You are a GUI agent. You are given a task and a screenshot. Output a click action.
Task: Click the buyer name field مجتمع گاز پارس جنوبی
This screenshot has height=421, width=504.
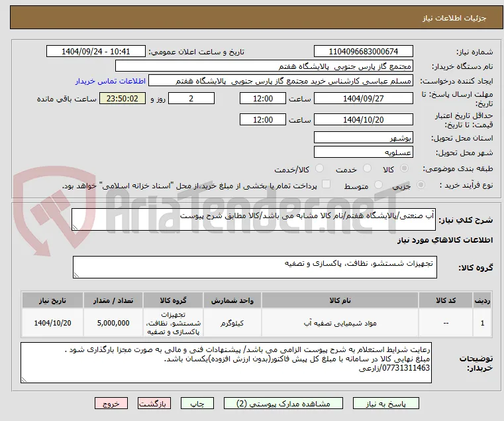[264, 66]
